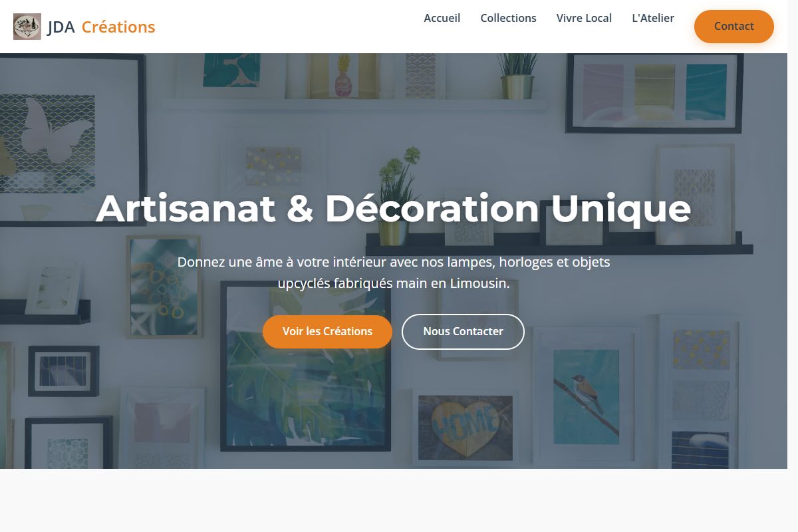Click the large tropical leaf painting

(x=305, y=366)
